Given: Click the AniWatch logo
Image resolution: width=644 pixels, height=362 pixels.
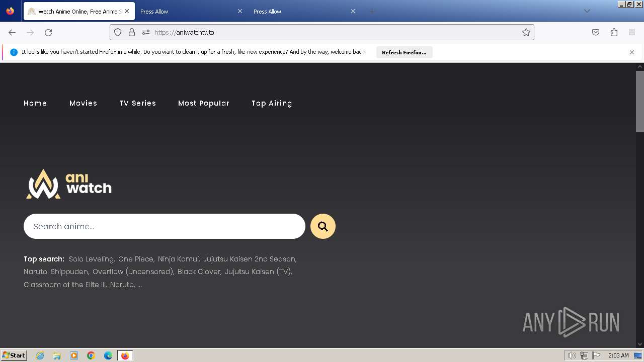Looking at the screenshot, I should [x=69, y=184].
